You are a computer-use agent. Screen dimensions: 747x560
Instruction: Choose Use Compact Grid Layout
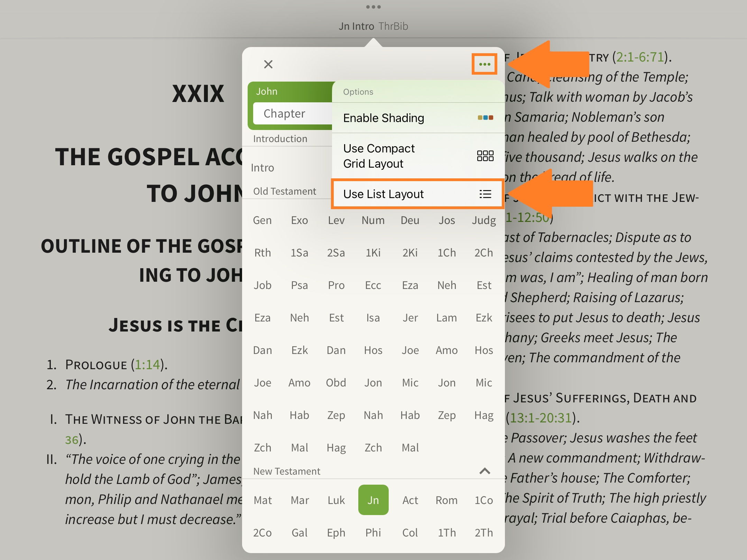379,156
